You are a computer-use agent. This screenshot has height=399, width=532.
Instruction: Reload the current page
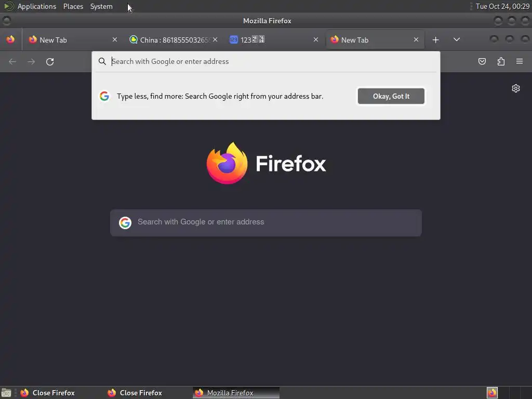pyautogui.click(x=50, y=62)
